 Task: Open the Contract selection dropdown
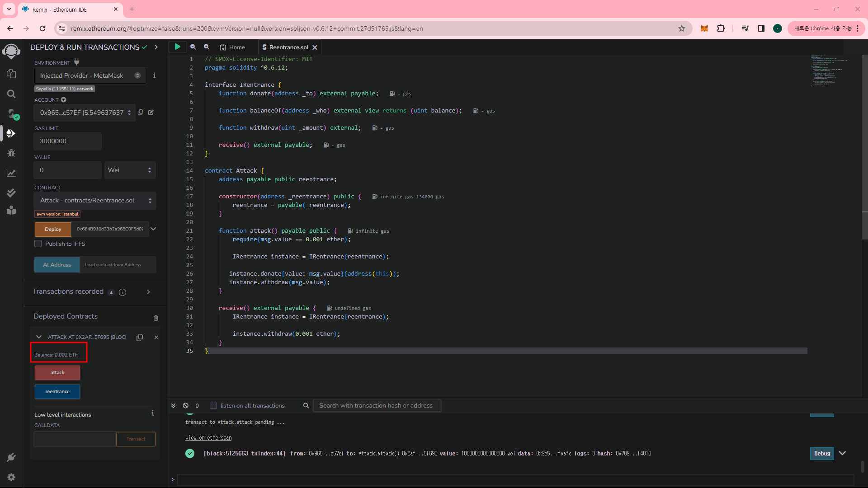[x=95, y=201]
